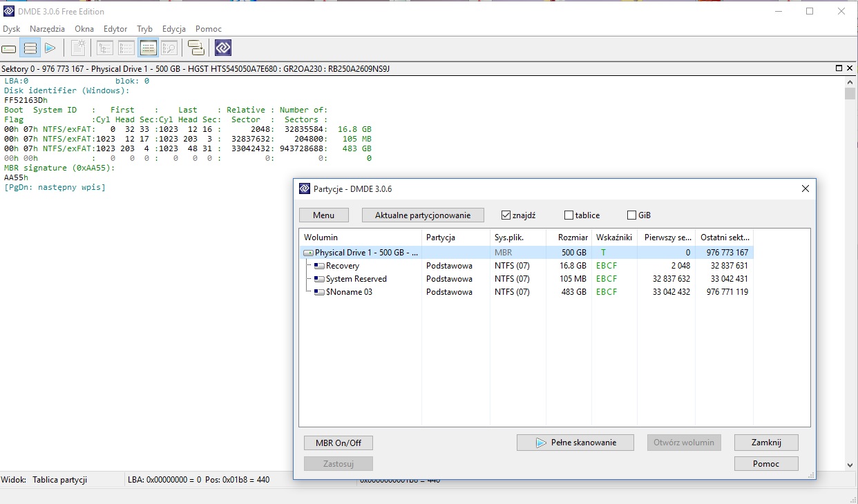Click the Widok: Tablica partycji status entry
This screenshot has width=858, height=504.
pos(44,479)
